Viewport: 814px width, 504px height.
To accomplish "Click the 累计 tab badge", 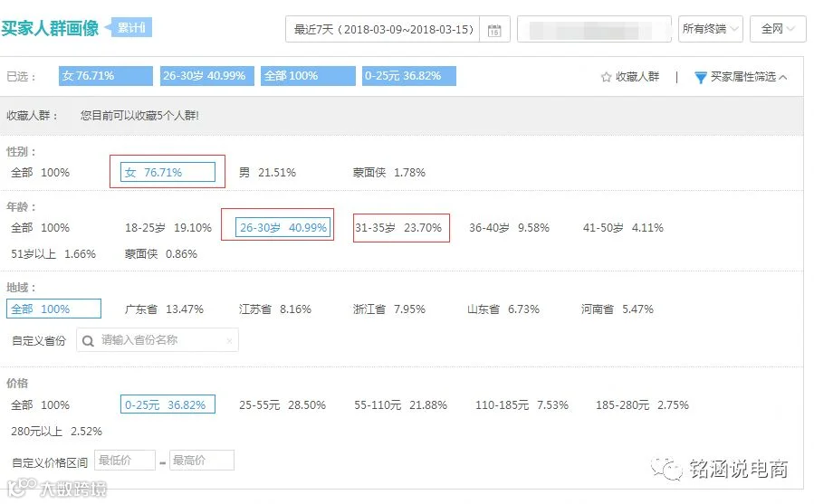I will tap(132, 27).
